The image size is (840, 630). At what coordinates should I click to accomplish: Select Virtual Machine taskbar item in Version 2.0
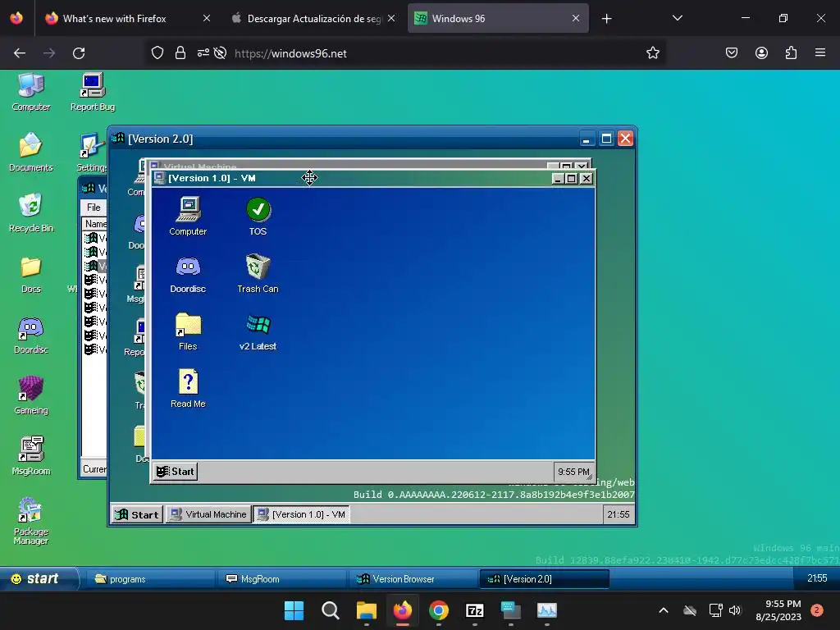208,514
